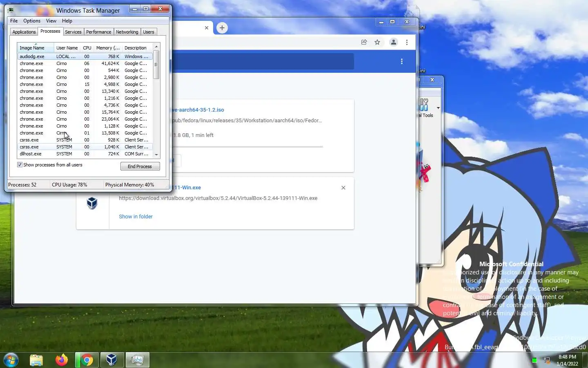Click the Fedora download source URL
588x368 pixels.
[247, 121]
